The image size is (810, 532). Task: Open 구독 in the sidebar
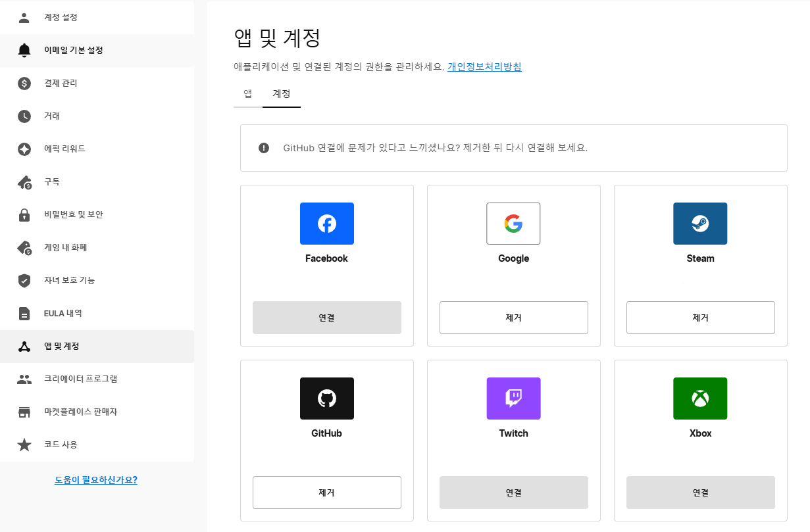[97, 182]
